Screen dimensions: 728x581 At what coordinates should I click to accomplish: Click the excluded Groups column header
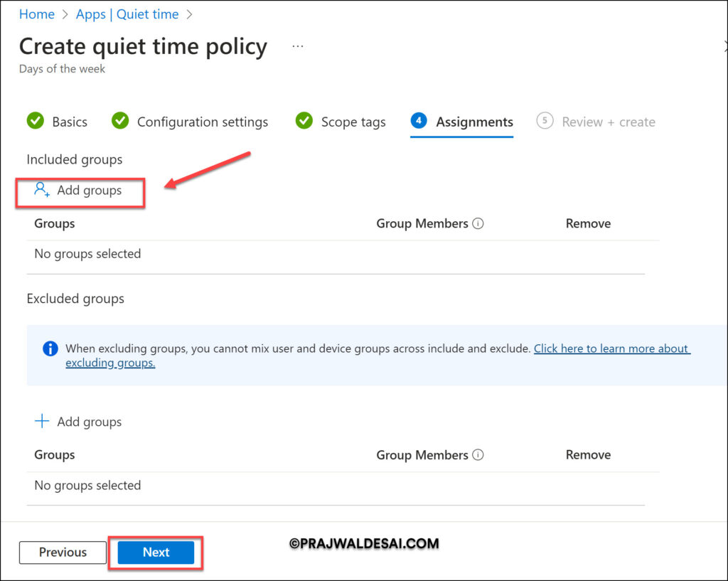pos(54,454)
